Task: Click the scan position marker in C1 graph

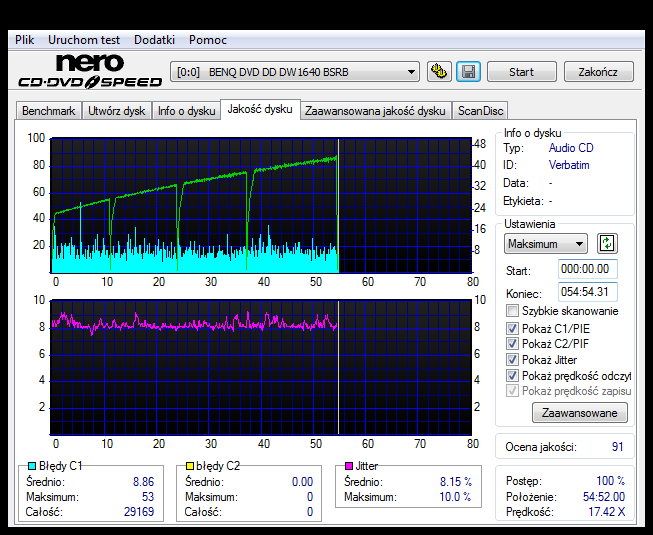Action: (x=339, y=206)
